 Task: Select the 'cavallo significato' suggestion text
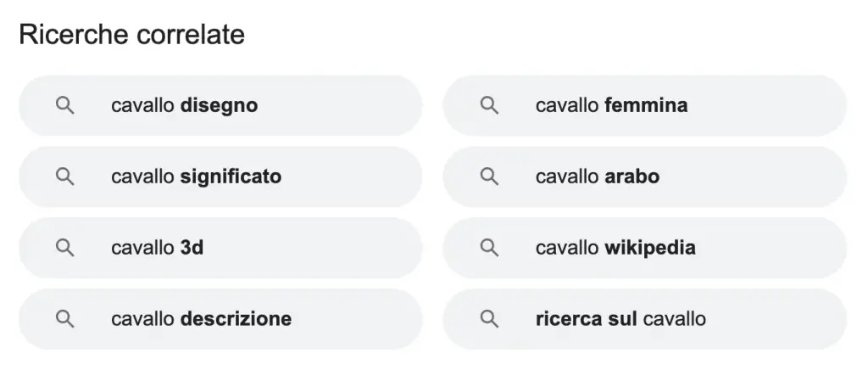(196, 177)
